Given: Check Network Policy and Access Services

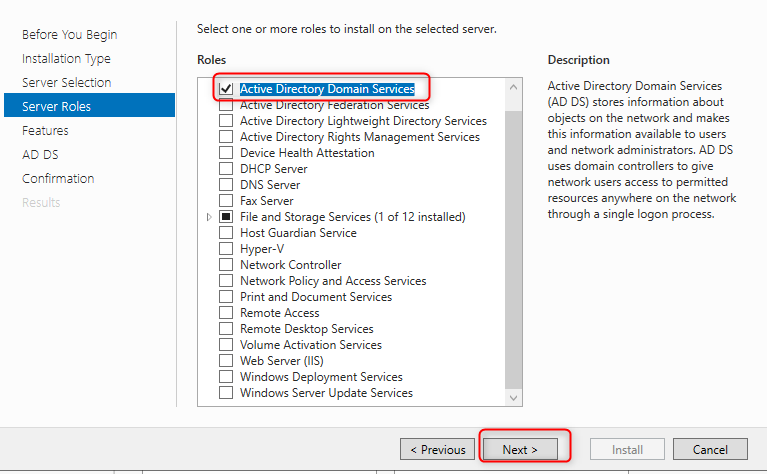Looking at the screenshot, I should 226,281.
